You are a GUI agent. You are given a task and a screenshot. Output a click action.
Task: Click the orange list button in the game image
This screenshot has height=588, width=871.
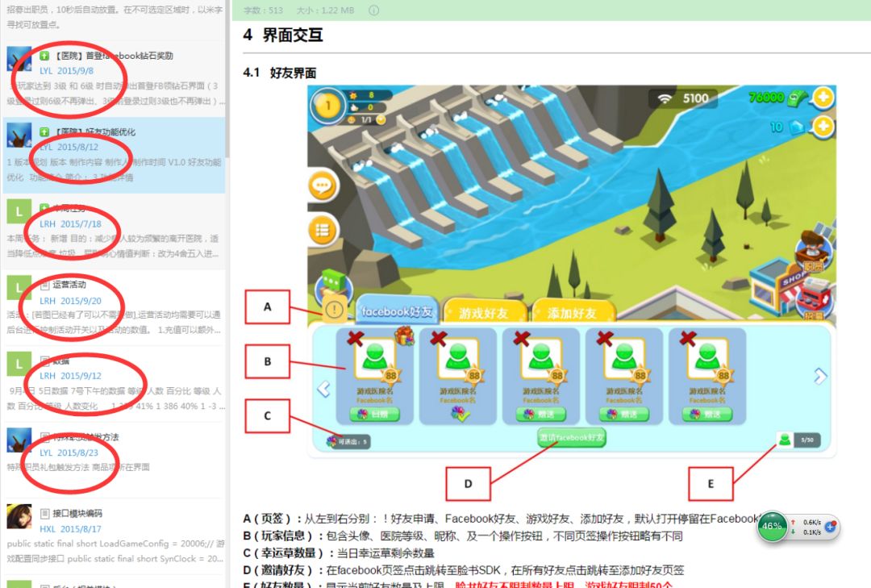pos(323,230)
